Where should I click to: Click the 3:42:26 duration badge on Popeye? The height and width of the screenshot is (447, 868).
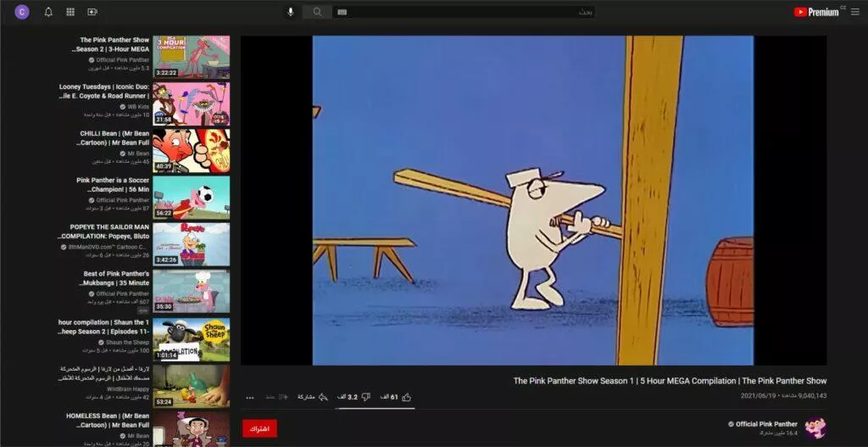click(166, 260)
